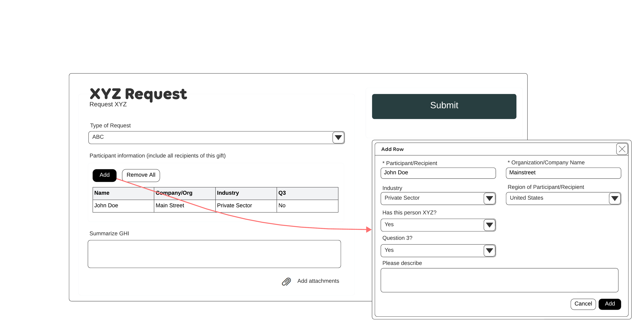Click Remove All button
The image size is (644, 332).
pyautogui.click(x=141, y=175)
